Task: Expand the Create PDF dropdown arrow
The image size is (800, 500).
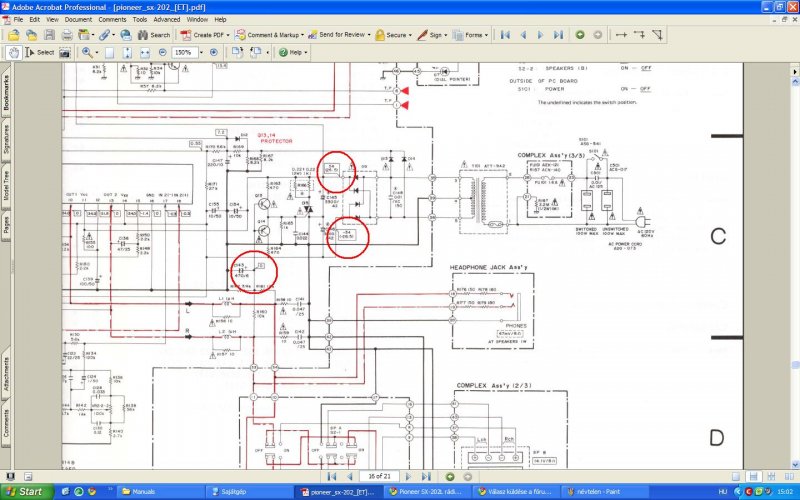Action: point(228,35)
